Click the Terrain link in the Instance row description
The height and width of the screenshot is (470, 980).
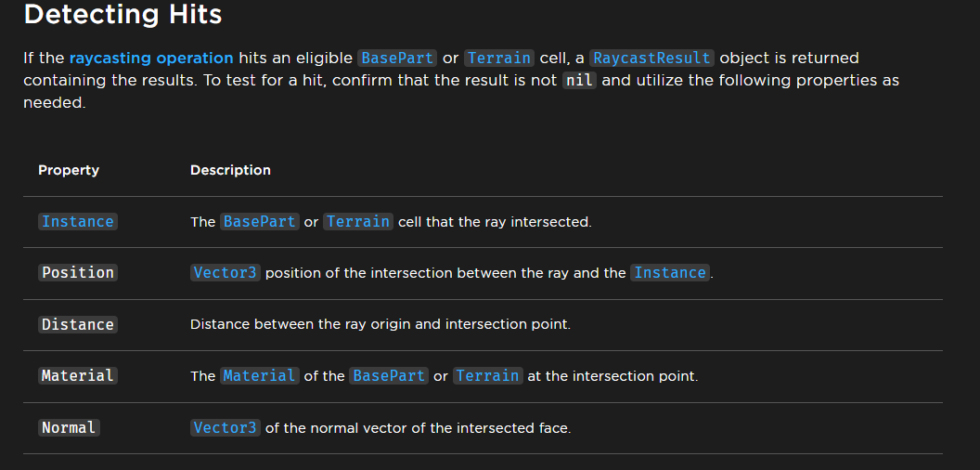358,222
